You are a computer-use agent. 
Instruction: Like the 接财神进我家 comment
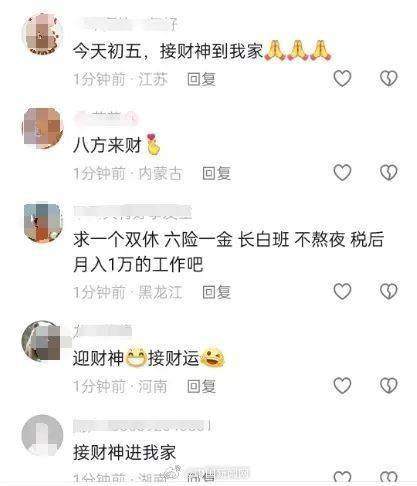342,477
